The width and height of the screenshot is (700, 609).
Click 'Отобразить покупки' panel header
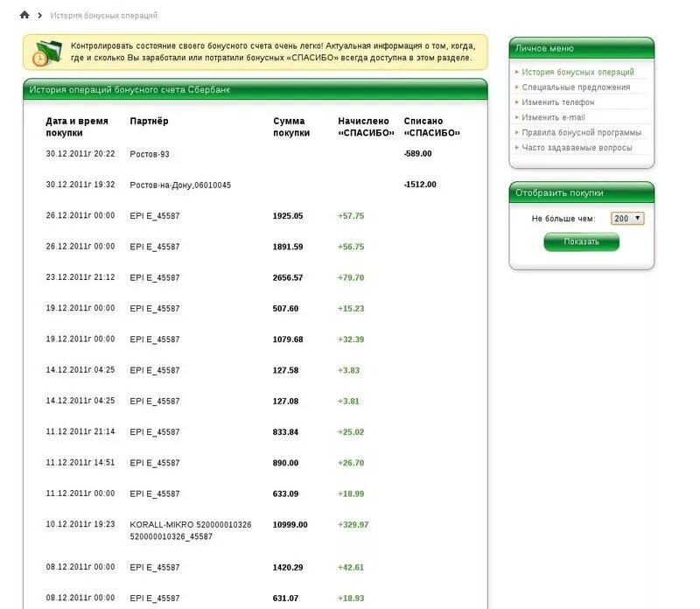pyautogui.click(x=582, y=192)
